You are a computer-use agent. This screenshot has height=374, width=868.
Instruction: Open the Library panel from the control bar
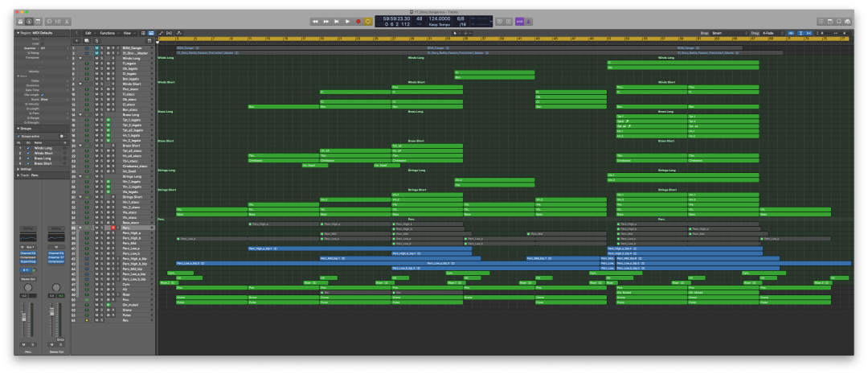pos(20,21)
